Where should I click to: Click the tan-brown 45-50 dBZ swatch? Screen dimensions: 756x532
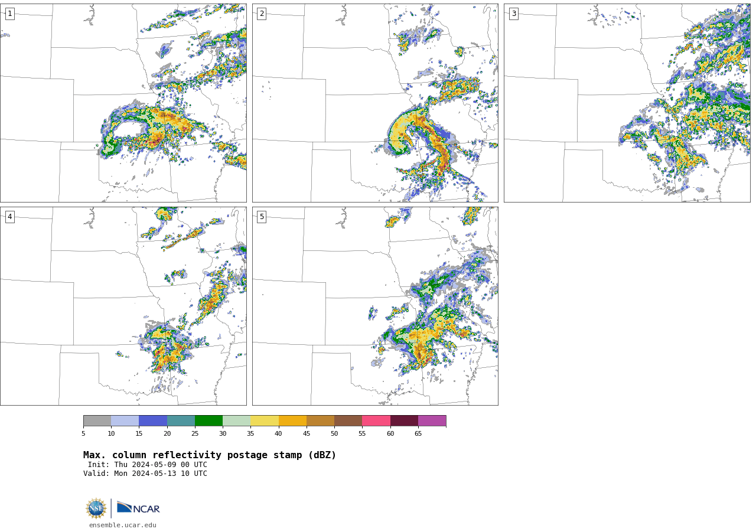click(320, 421)
